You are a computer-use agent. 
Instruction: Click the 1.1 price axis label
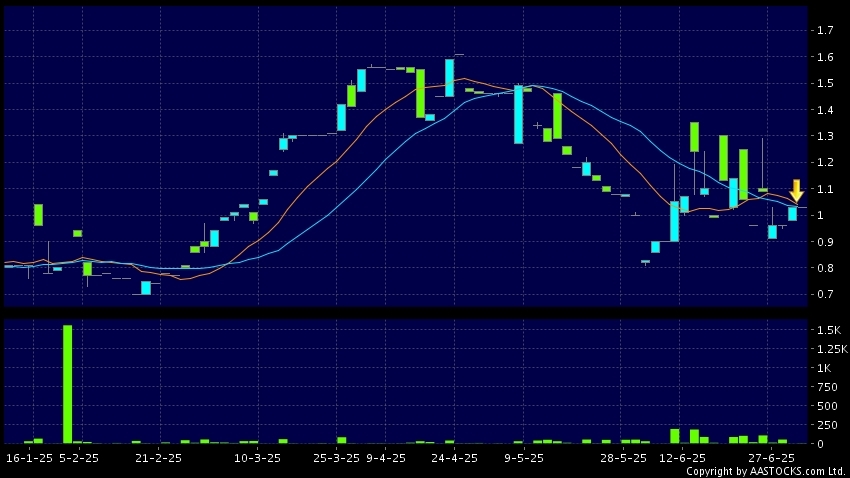coord(825,189)
